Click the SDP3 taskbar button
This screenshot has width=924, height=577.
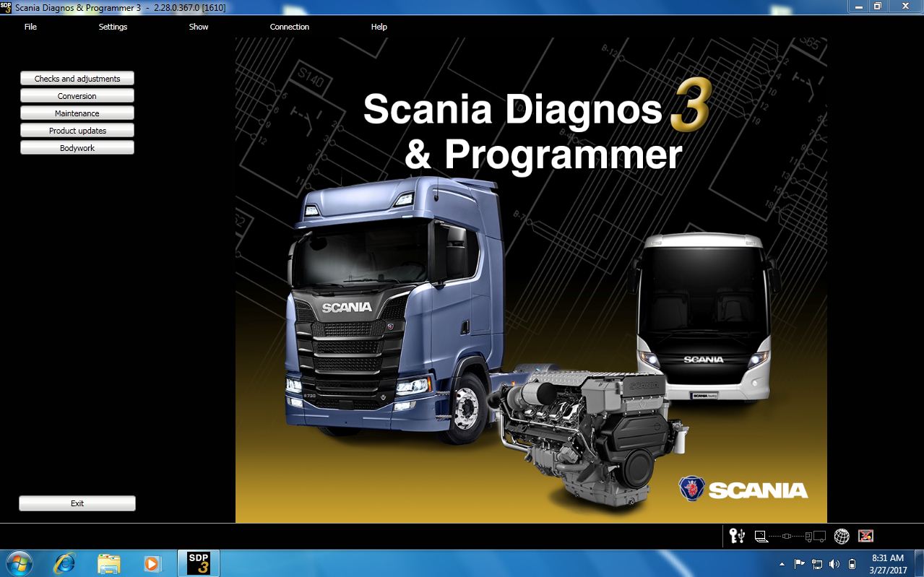click(199, 563)
